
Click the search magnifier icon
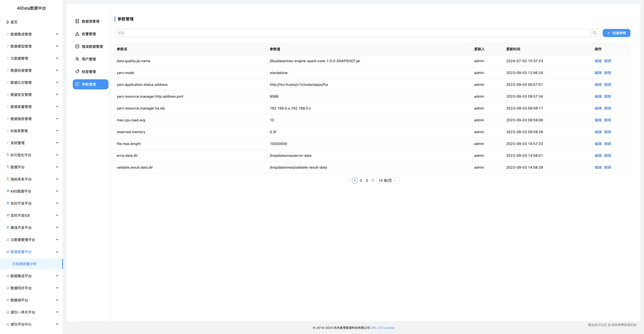click(595, 33)
